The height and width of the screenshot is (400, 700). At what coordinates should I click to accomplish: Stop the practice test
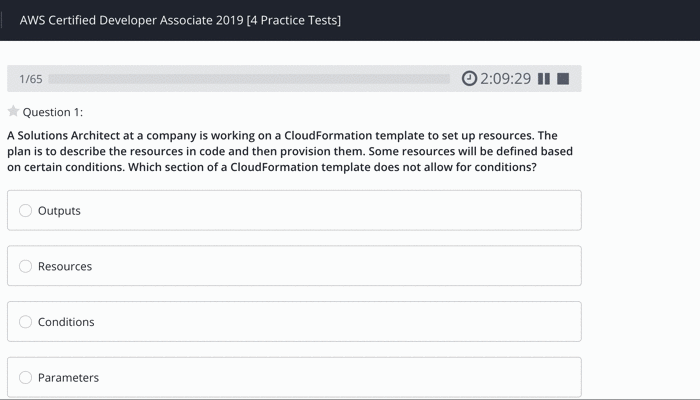[563, 79]
